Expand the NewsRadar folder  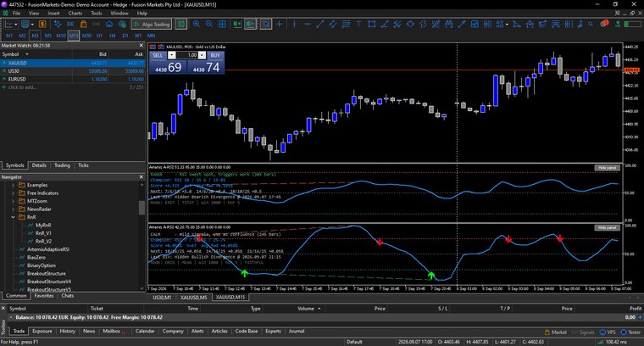(13, 209)
